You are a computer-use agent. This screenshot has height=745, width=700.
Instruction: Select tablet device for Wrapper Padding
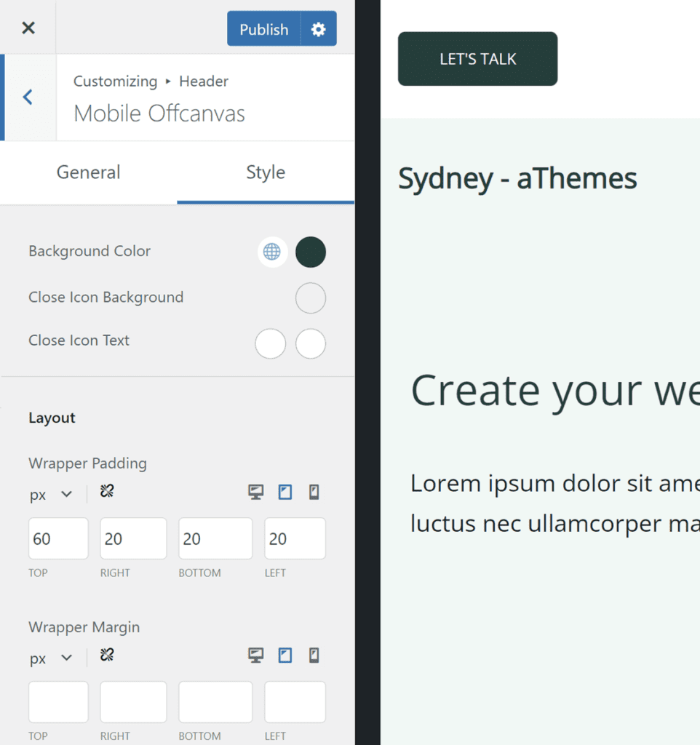[x=285, y=493]
